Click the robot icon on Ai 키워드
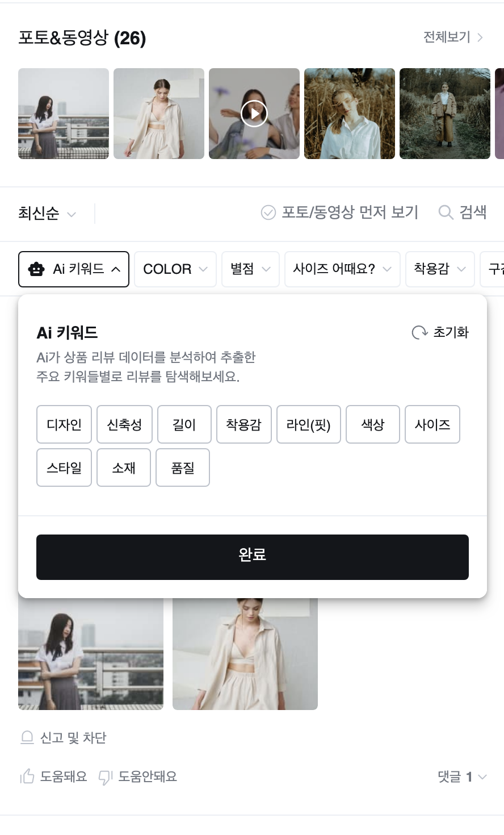The image size is (504, 835). tap(36, 269)
